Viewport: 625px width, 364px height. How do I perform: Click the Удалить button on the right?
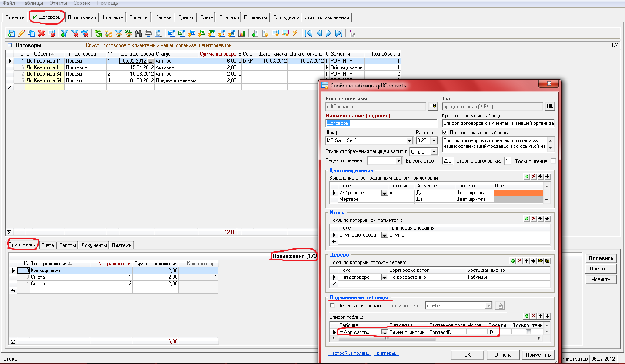[x=601, y=279]
